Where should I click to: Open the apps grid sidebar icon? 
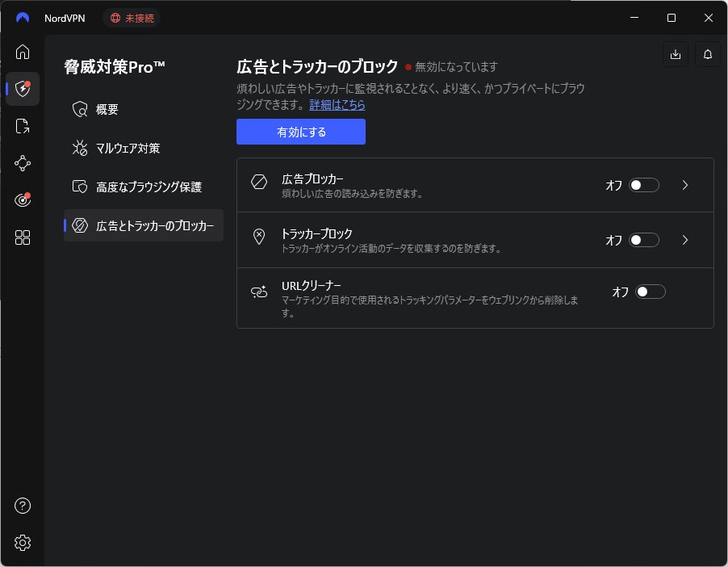tap(23, 237)
